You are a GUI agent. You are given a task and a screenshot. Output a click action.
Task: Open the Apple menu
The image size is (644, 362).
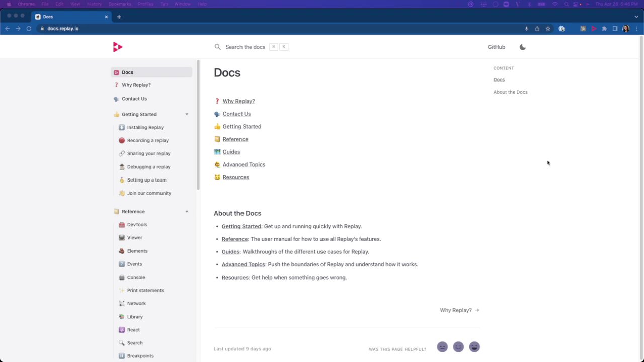8,4
